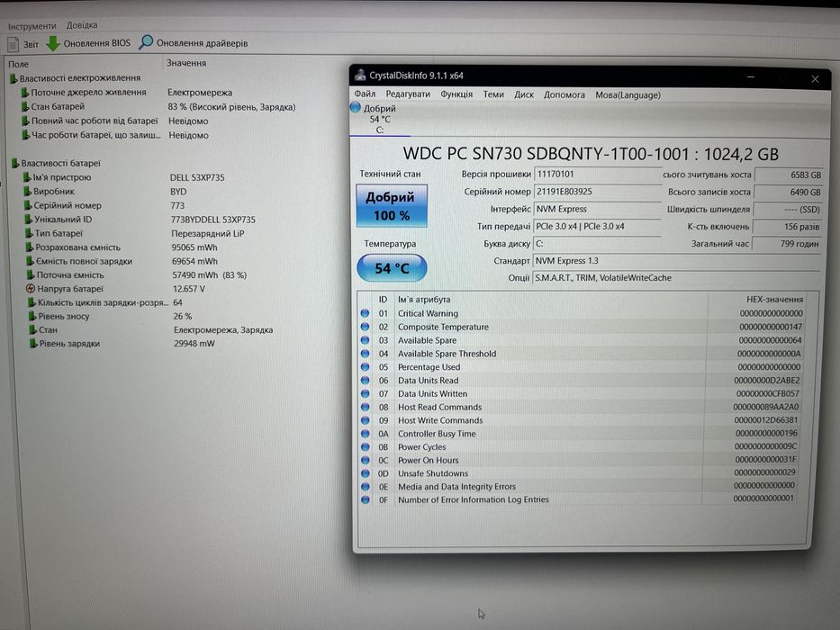Click the Добрий 100 % health status button
The height and width of the screenshot is (630, 840).
[x=392, y=206]
